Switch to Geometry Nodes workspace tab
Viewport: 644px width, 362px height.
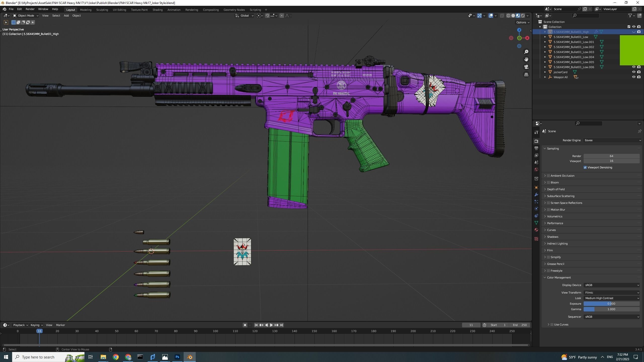[234, 10]
